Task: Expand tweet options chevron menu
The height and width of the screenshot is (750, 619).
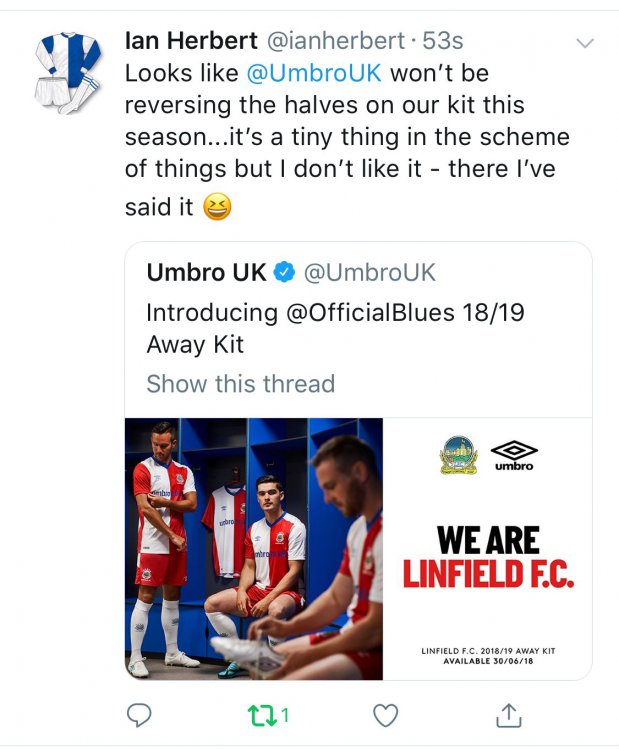Action: tap(586, 43)
